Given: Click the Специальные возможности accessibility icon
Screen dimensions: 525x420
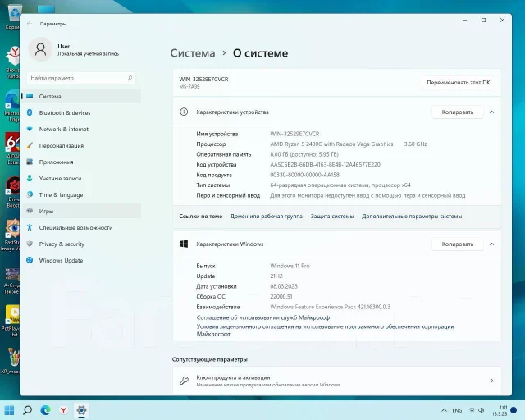Looking at the screenshot, I should coord(30,227).
